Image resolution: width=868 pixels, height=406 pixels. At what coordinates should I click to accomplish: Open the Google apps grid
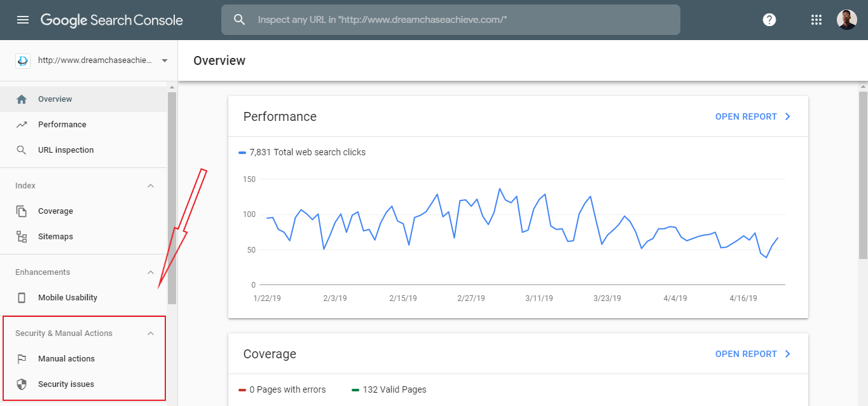coord(816,20)
